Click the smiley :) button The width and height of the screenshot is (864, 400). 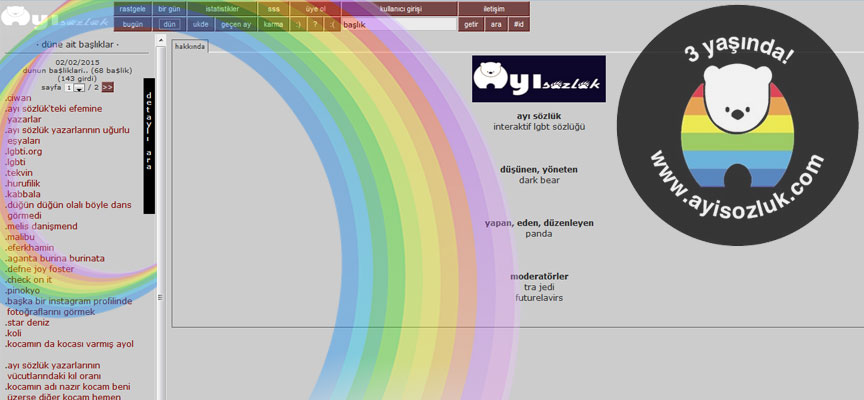coord(298,24)
